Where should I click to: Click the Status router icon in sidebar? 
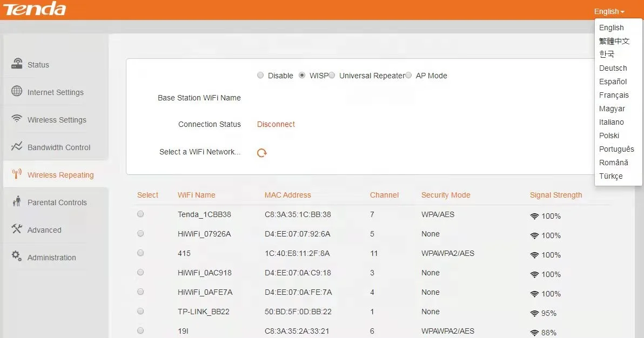(x=17, y=64)
